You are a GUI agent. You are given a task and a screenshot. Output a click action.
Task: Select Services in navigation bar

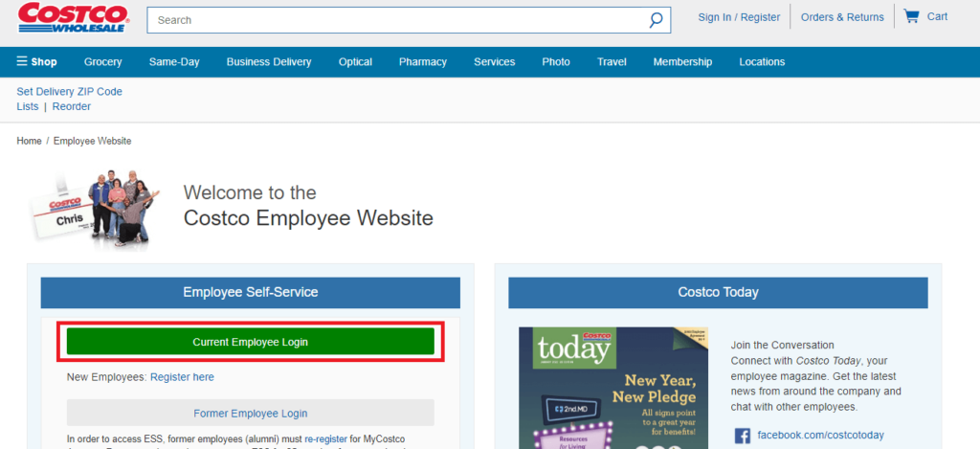[495, 62]
